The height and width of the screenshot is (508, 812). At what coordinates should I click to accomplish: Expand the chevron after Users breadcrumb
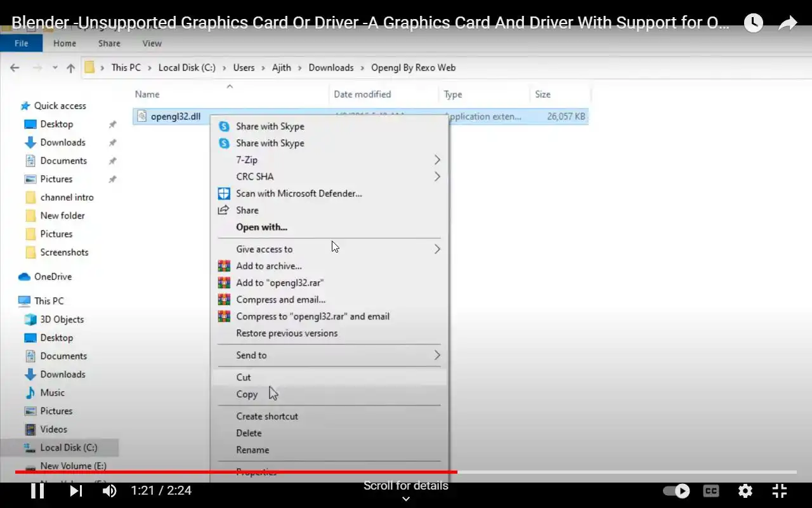263,68
